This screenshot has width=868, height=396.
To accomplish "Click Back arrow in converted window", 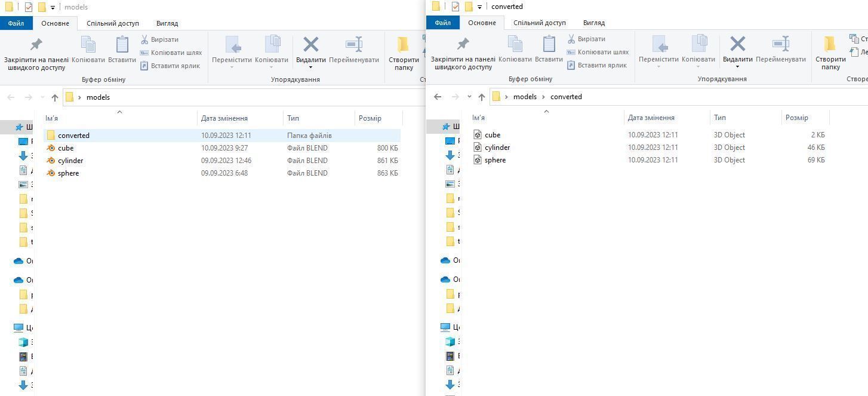I will point(438,97).
